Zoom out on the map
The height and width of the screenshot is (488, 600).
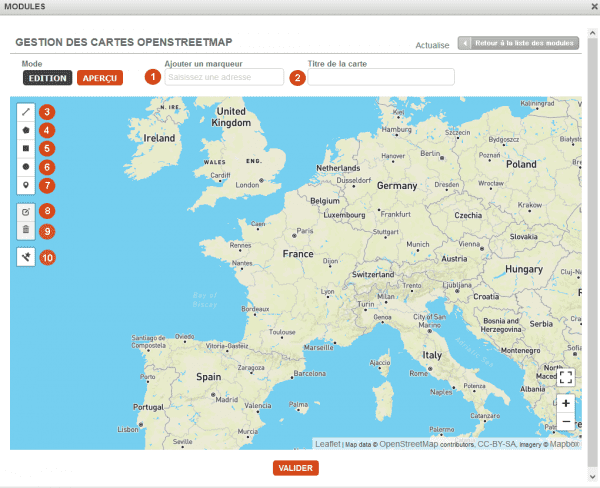566,421
